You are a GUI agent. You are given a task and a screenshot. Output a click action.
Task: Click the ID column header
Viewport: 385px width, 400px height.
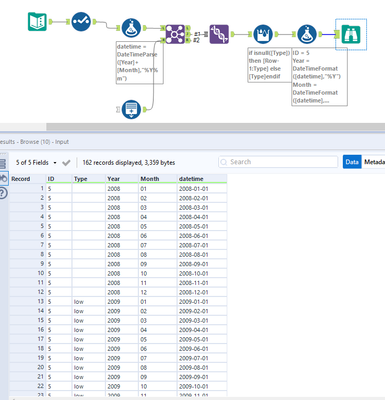point(59,179)
